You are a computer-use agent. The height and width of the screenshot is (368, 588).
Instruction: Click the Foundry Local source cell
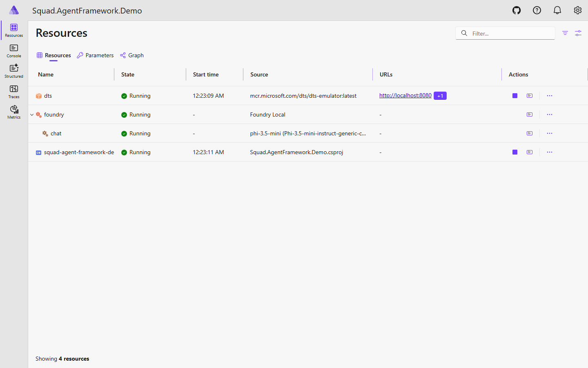pyautogui.click(x=267, y=114)
